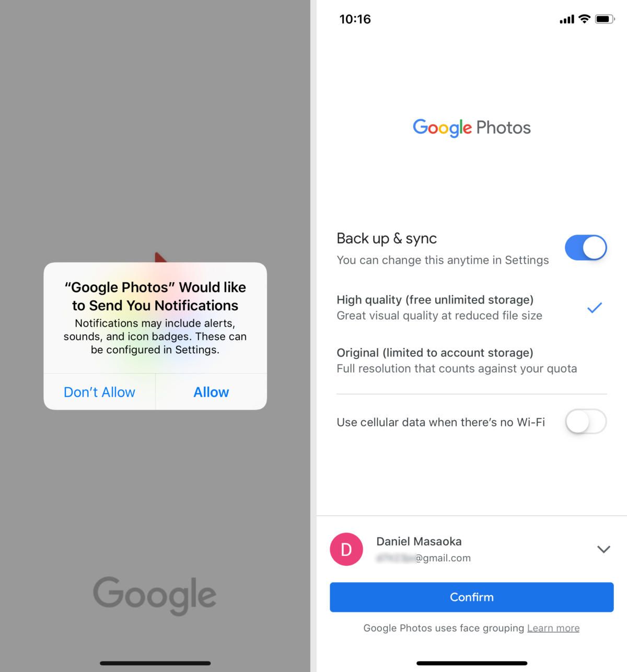This screenshot has width=627, height=672.
Task: Tap the gmail.com address under Daniel Masaoka
Action: pyautogui.click(x=423, y=558)
